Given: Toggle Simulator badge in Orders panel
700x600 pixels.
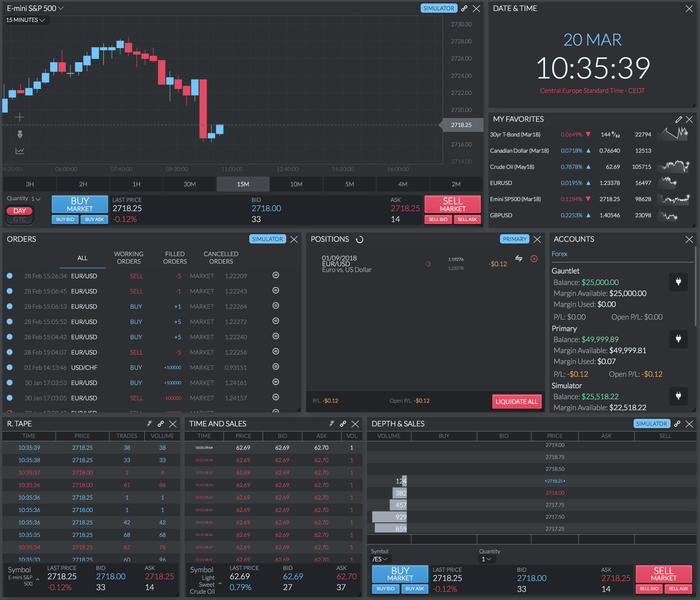Looking at the screenshot, I should pos(267,239).
